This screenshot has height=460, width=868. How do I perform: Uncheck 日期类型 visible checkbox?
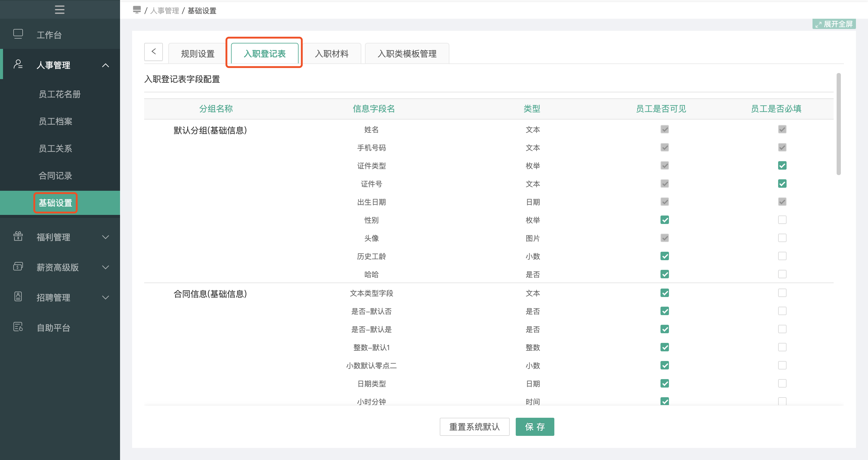pyautogui.click(x=664, y=384)
